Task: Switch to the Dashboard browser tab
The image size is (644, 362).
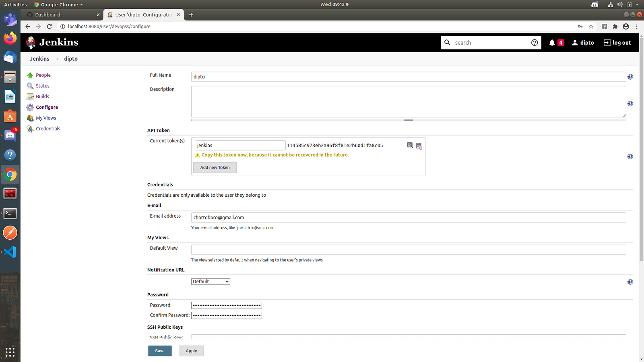Action: pos(62,14)
